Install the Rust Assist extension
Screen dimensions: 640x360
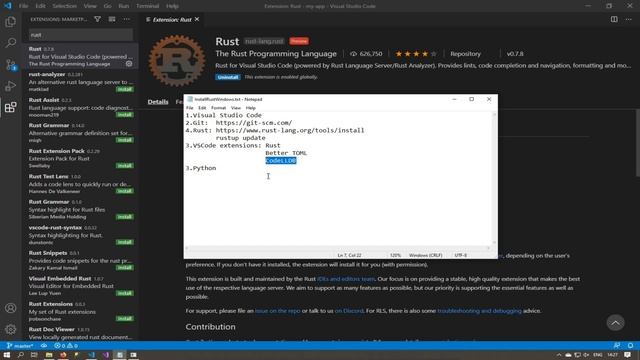point(124,115)
